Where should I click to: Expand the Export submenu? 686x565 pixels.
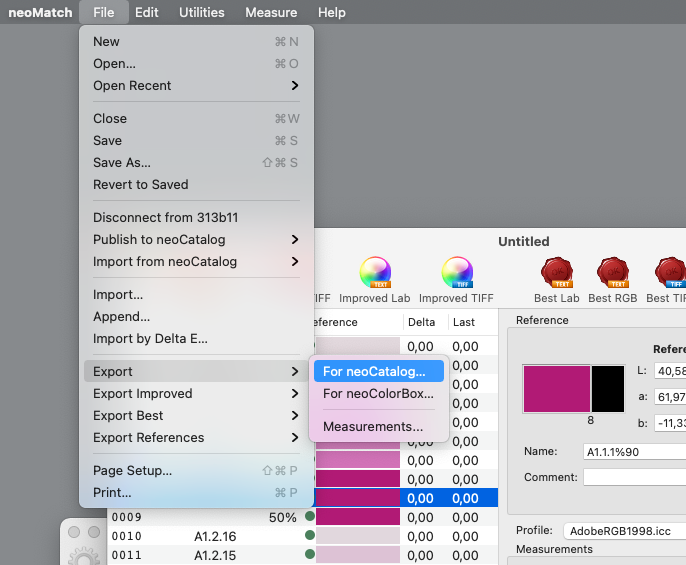pos(196,371)
